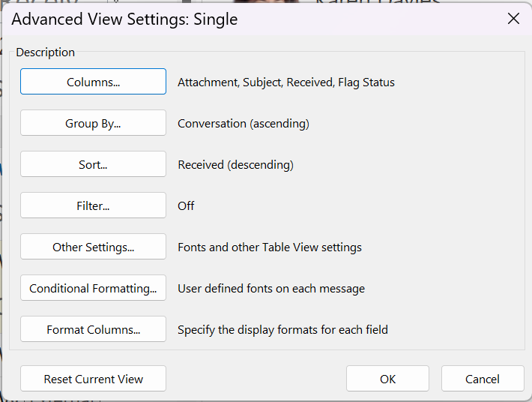Open the Columns... settings button

click(x=93, y=82)
